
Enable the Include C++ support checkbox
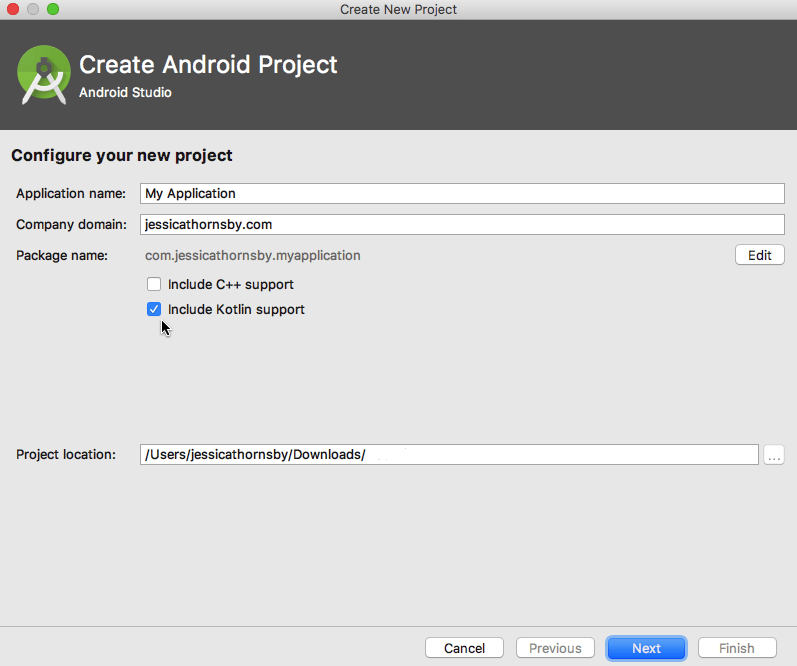(x=154, y=284)
